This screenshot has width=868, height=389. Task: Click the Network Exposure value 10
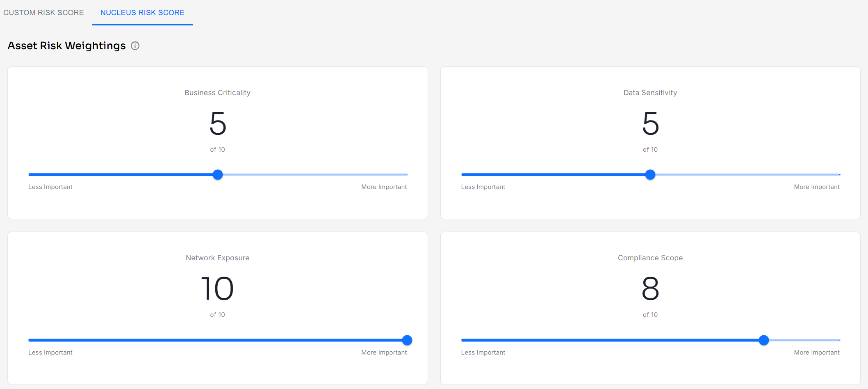coord(217,289)
